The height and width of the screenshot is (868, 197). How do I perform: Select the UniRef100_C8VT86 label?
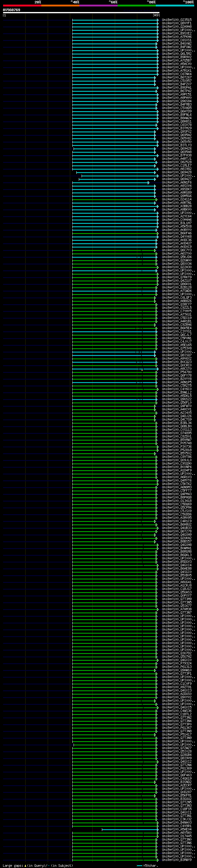coord(176,457)
